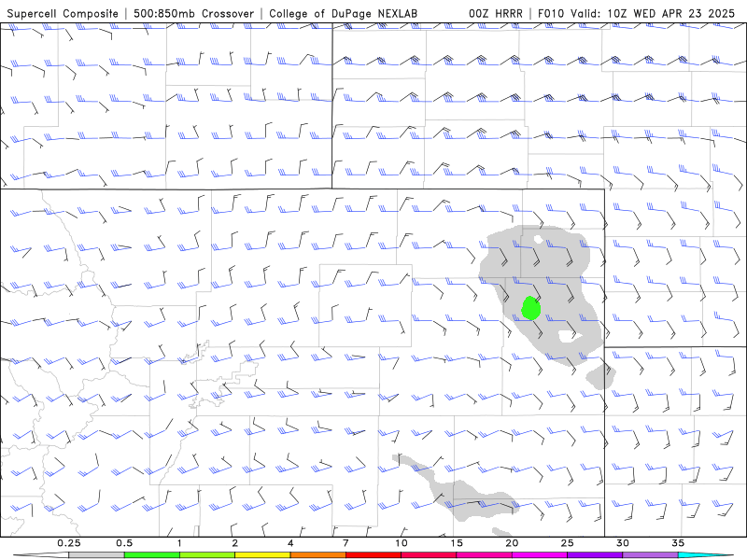Viewport: 747px width, 560px height.
Task: Click the crimson 10–15 legend segment
Action: coord(429,555)
